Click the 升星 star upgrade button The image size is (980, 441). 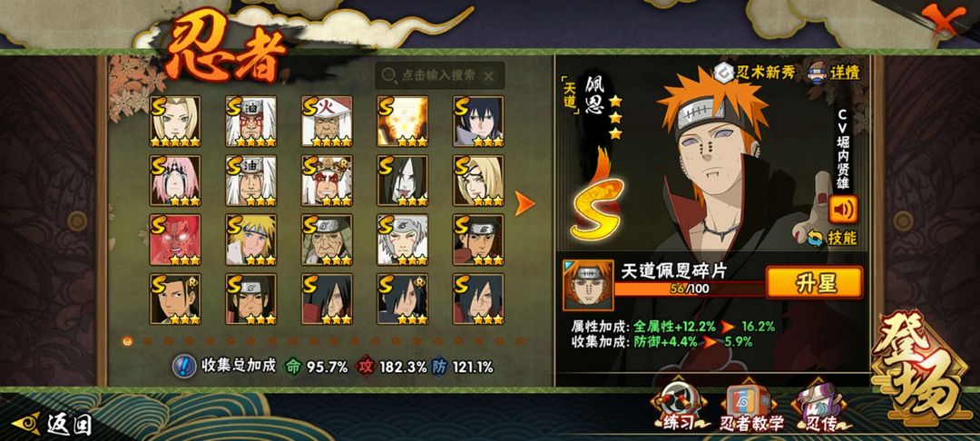[x=814, y=282]
